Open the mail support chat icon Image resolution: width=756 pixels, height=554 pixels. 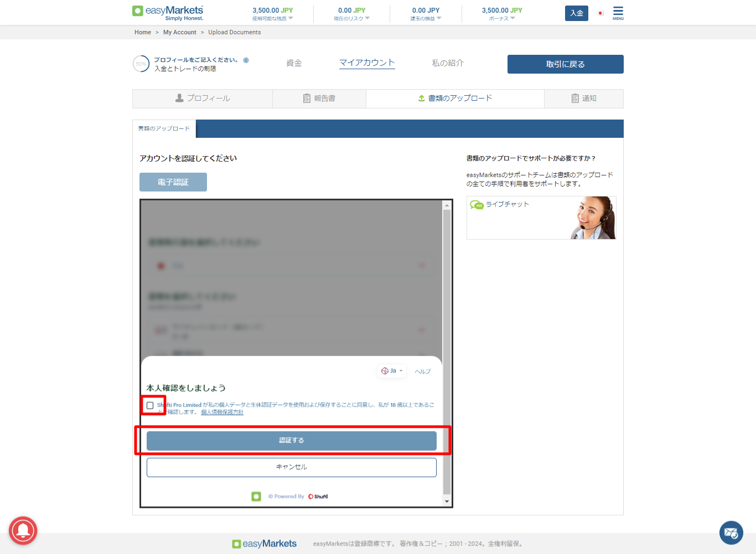(x=731, y=533)
